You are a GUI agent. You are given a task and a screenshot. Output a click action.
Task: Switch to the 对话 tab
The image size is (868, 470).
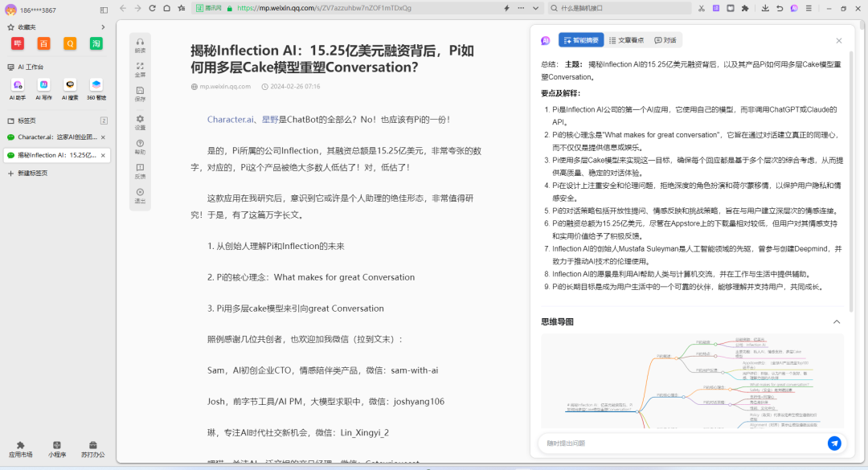point(665,40)
